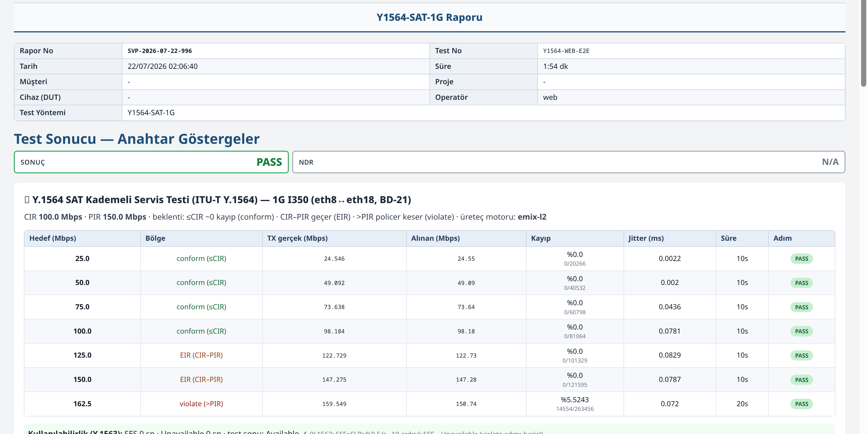This screenshot has width=868, height=434.
Task: Click the PASS badge in the 125.0 row
Action: 802,356
